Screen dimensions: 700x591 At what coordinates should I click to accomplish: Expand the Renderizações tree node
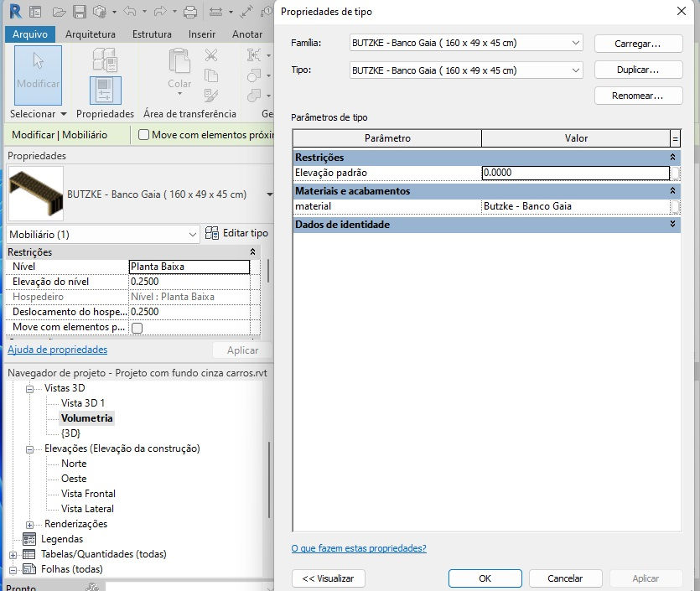29,525
